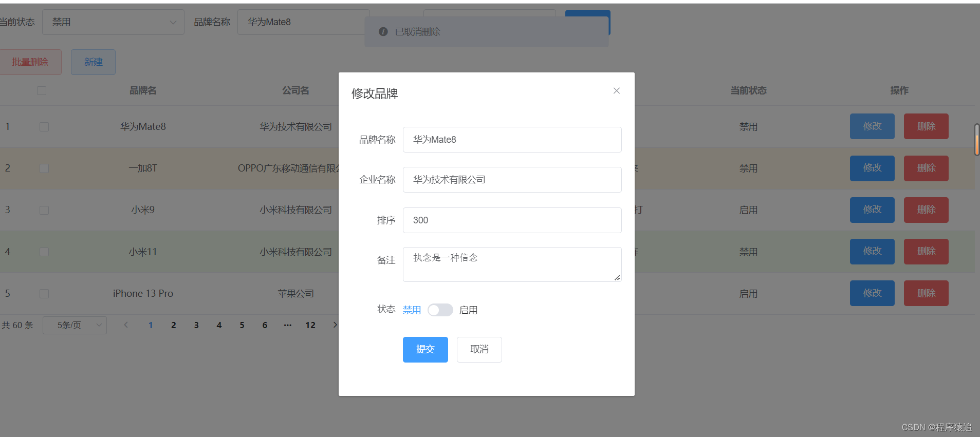
Task: Click the 备注 textarea
Action: click(x=512, y=264)
